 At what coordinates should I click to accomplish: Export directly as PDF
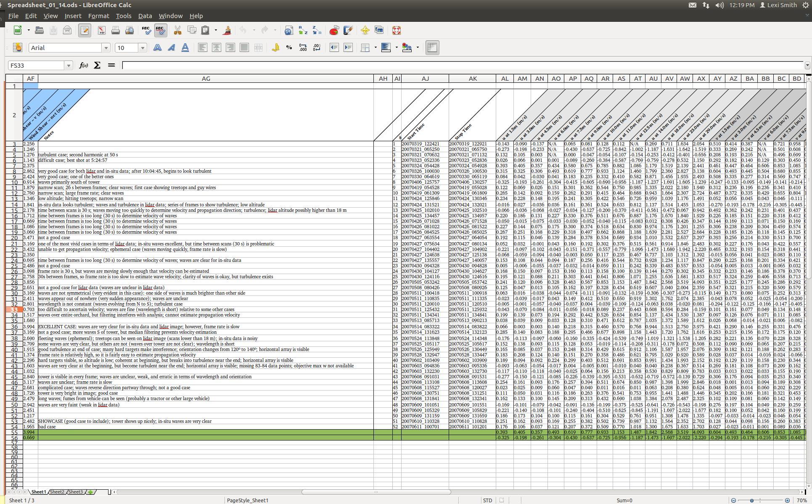[x=102, y=30]
